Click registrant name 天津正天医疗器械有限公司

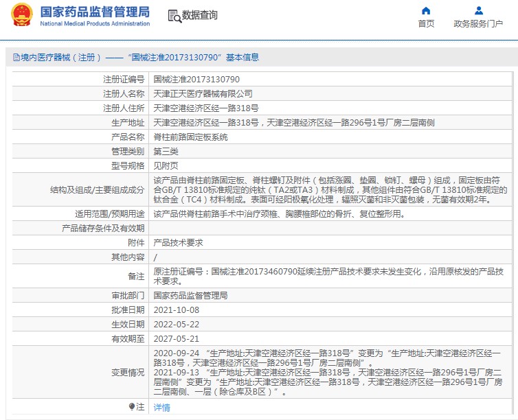coord(203,94)
